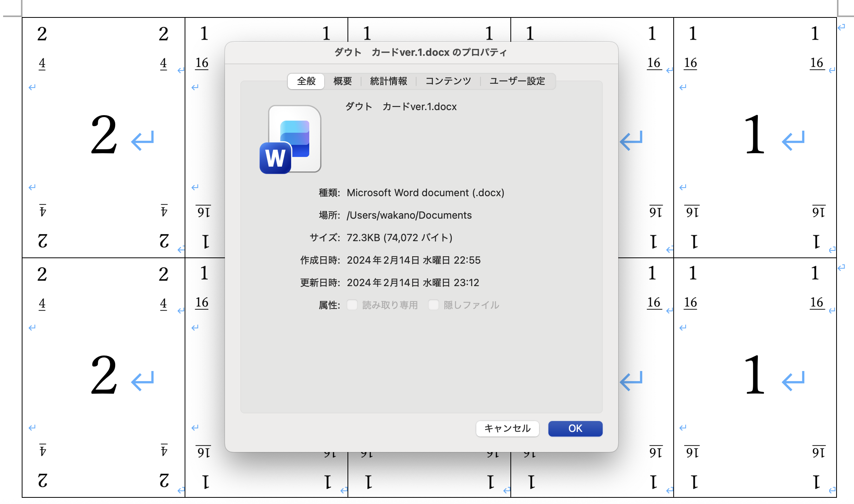This screenshot has width=854, height=504.
Task: Confirm with the OK button
Action: point(575,428)
